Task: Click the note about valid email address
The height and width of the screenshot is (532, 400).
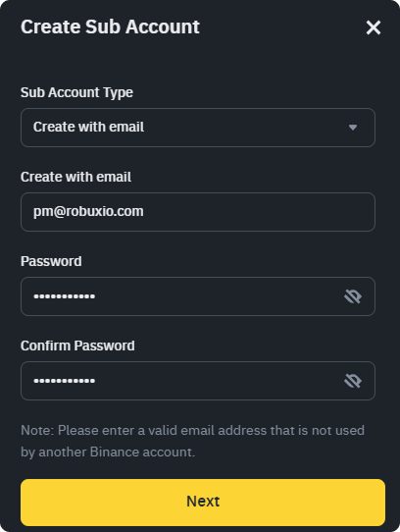Action: click(192, 441)
